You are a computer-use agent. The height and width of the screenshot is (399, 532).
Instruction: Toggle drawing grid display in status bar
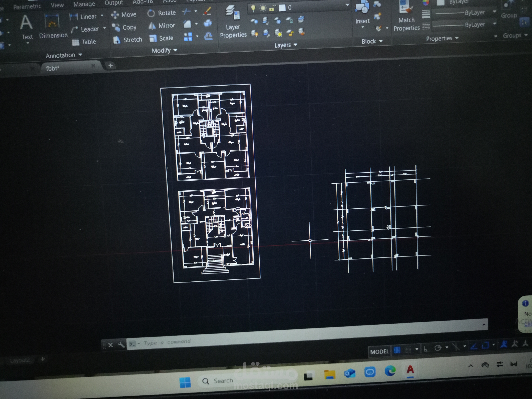coord(397,350)
